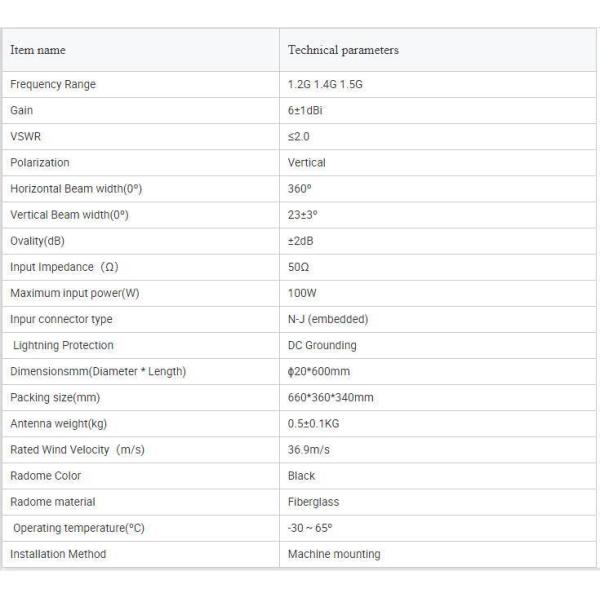Click the 'Maximum input power(W)' label
This screenshot has width=600, height=600.
pos(75,293)
